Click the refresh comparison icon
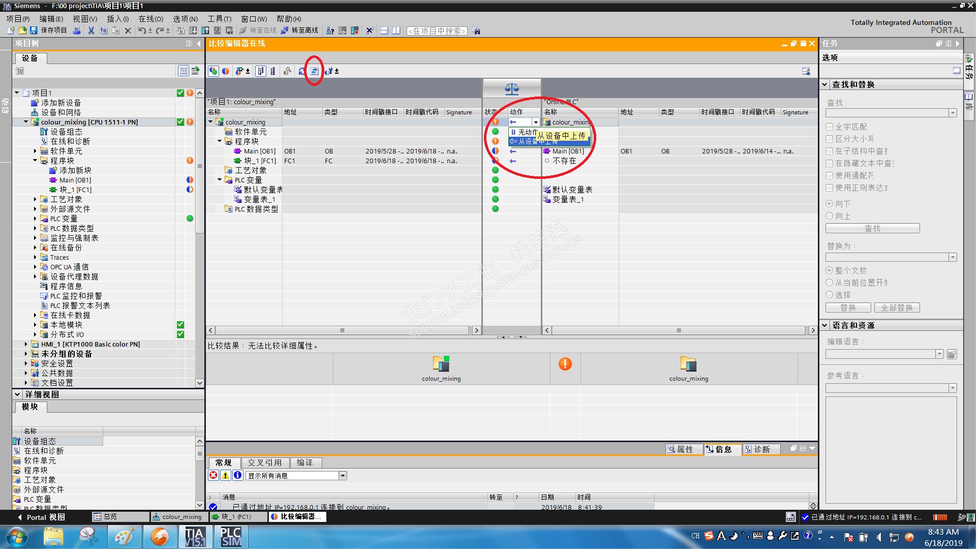Viewport: 980px width, 557px height. pos(302,71)
